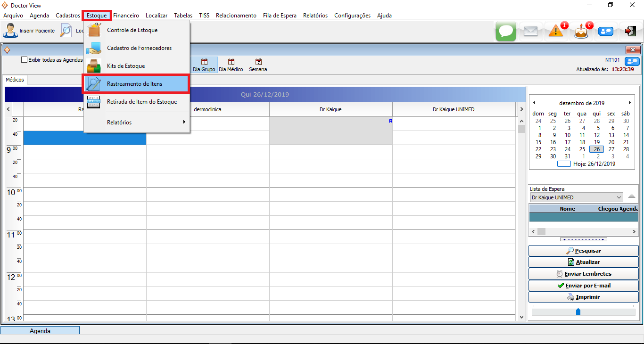
Task: Enable Exibir todas as Agendas checkbox
Action: point(25,60)
